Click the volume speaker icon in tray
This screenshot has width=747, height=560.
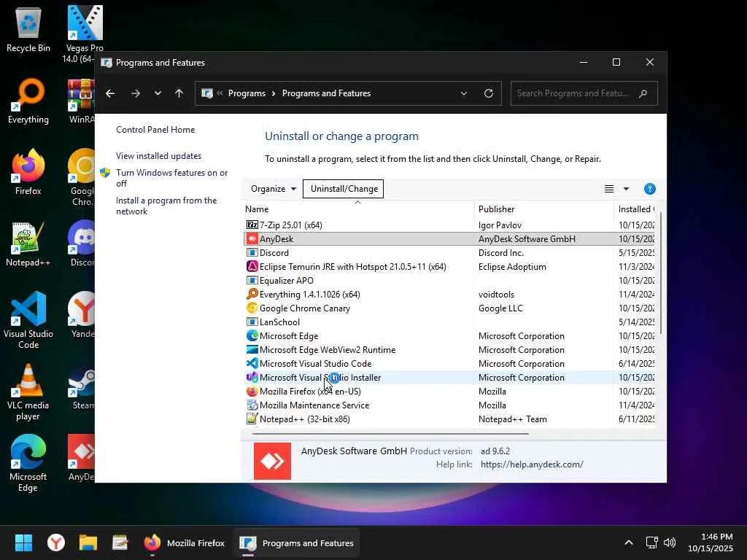click(x=670, y=542)
